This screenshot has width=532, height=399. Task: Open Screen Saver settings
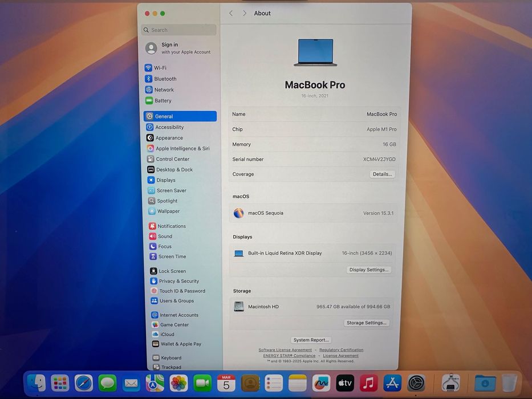pyautogui.click(x=167, y=190)
